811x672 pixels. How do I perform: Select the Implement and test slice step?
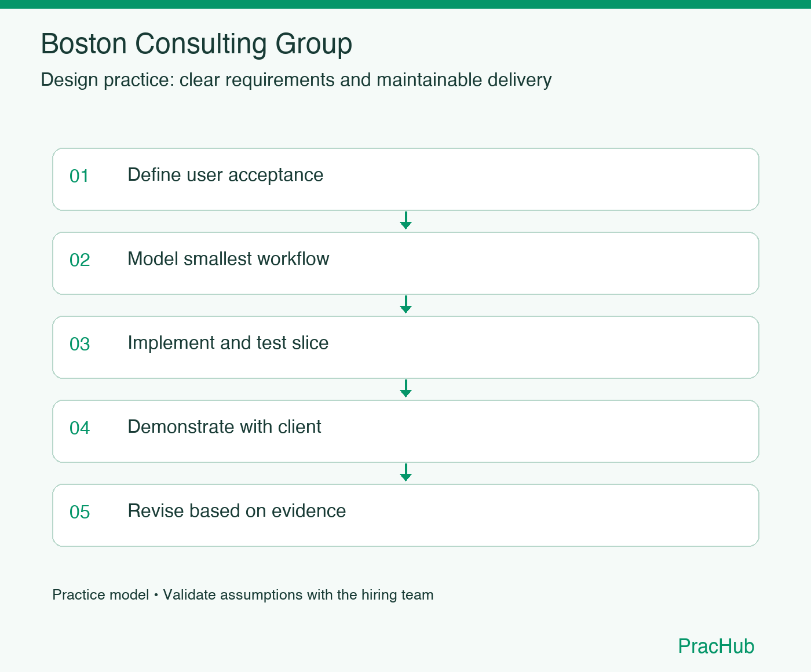coord(405,347)
